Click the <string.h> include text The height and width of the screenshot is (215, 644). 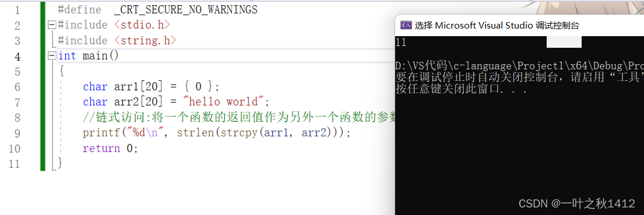coord(145,40)
